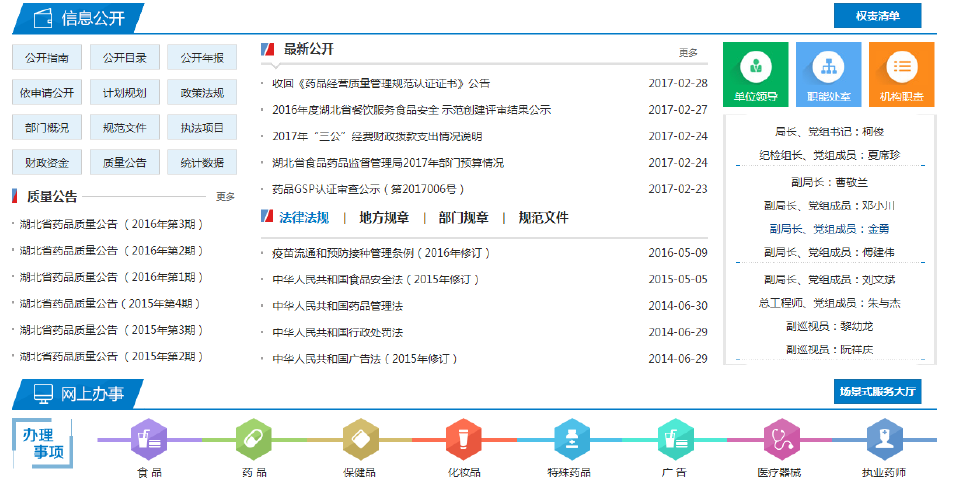Select the 规范文件 tab in regulations
959x493 pixels.
[543, 217]
